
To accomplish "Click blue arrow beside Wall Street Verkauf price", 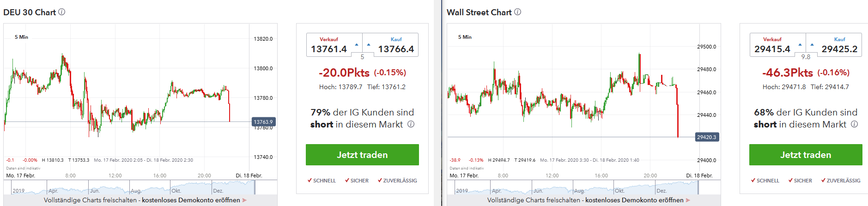I will point(800,45).
